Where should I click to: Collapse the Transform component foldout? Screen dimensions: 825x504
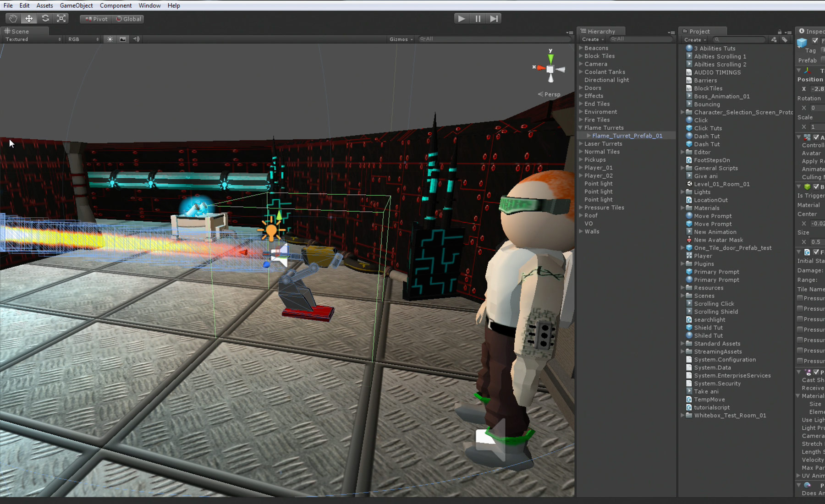799,71
